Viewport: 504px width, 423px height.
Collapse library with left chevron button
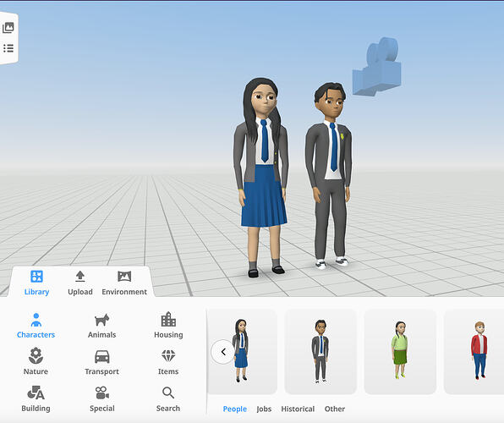pyautogui.click(x=223, y=352)
